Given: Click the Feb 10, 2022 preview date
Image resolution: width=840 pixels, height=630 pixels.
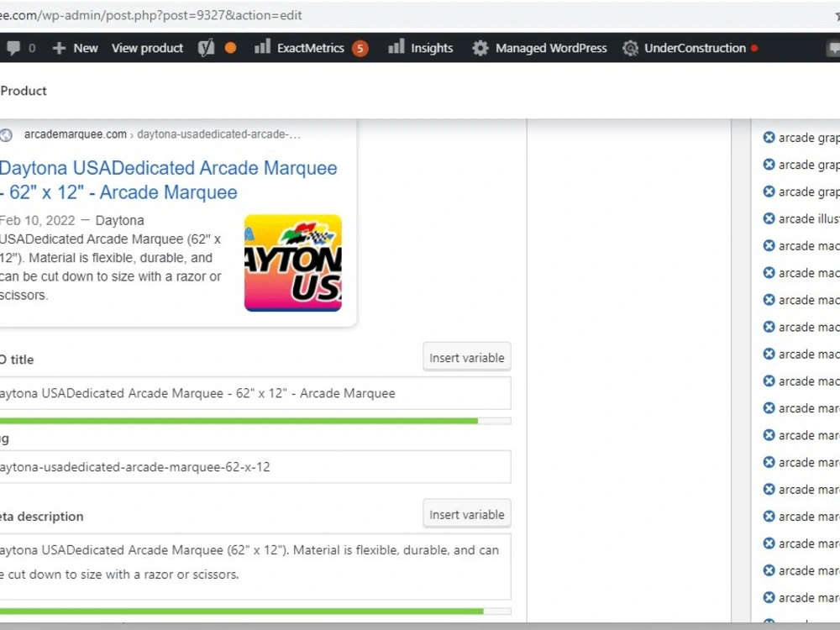Looking at the screenshot, I should [x=38, y=221].
